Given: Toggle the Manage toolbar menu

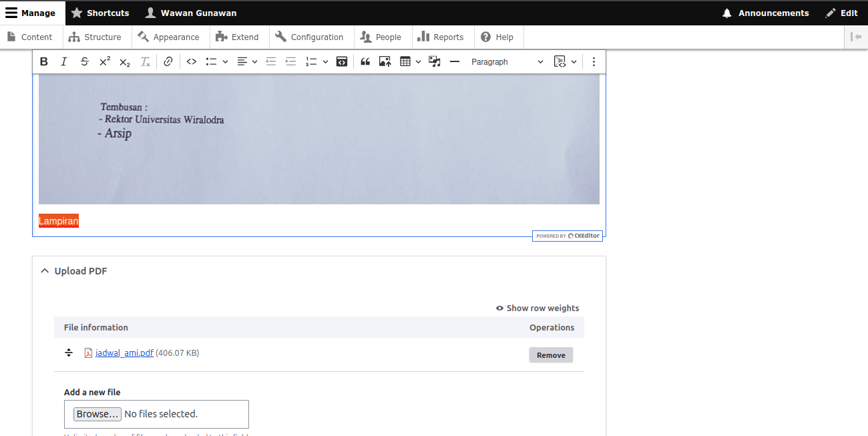Looking at the screenshot, I should point(31,13).
